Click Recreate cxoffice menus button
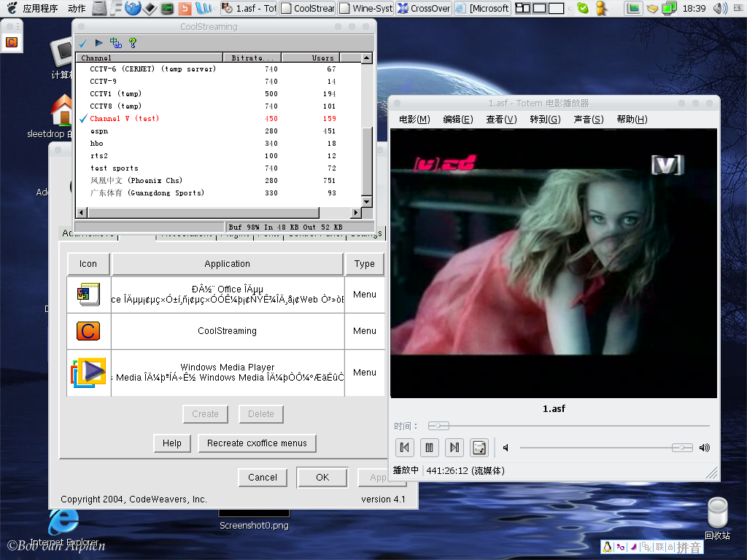 click(x=258, y=443)
